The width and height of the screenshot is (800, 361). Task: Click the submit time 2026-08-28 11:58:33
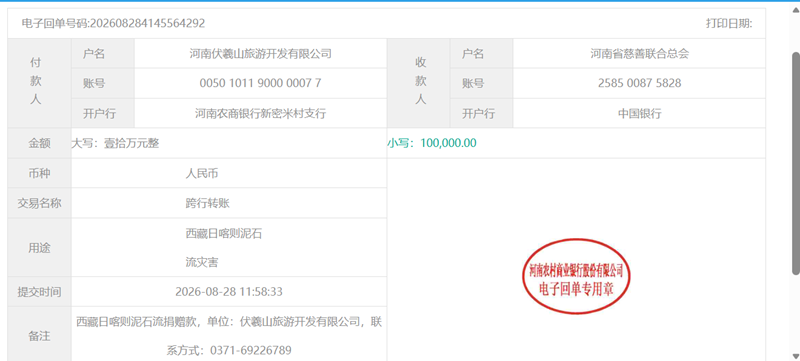click(x=229, y=292)
